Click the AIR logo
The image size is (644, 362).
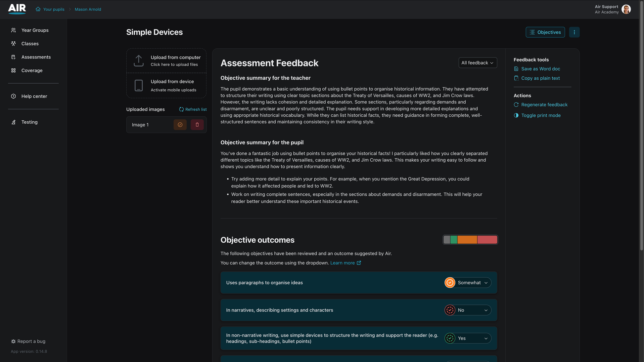(x=17, y=9)
